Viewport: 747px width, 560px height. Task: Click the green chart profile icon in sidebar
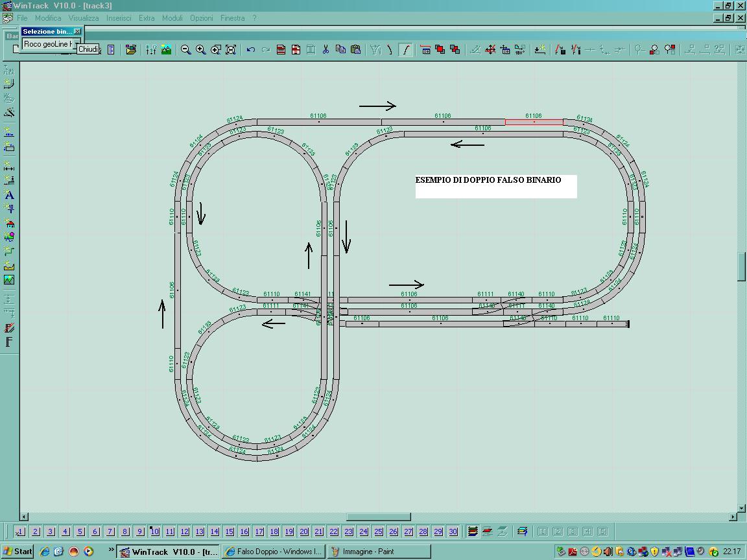point(9,280)
